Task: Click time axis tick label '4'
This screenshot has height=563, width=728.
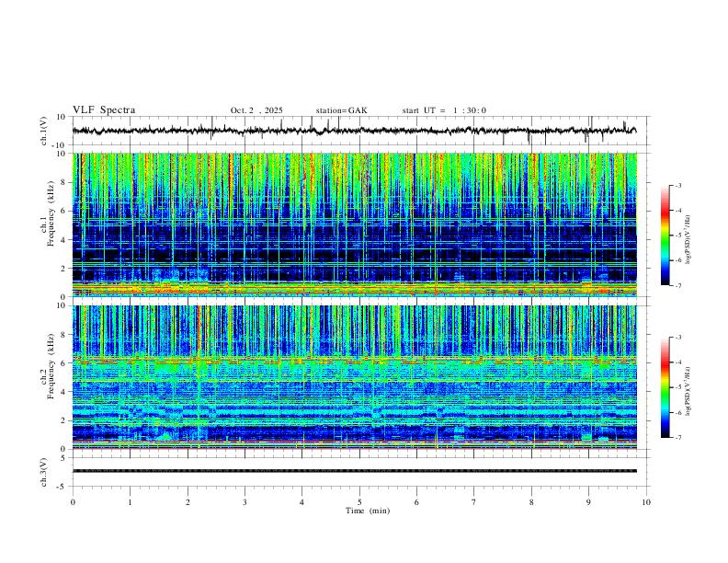Action: click(x=302, y=502)
